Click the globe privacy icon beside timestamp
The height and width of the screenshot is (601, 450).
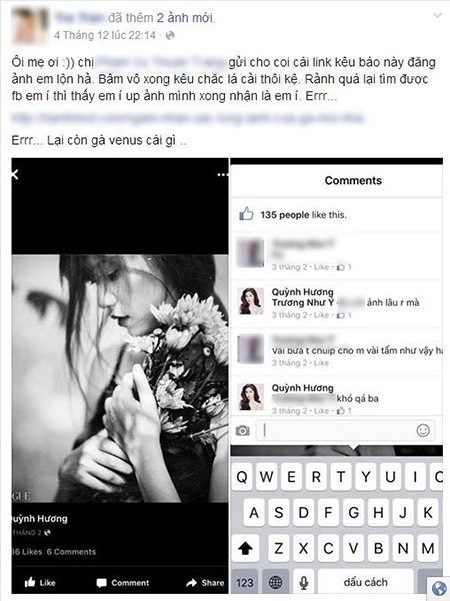(170, 36)
